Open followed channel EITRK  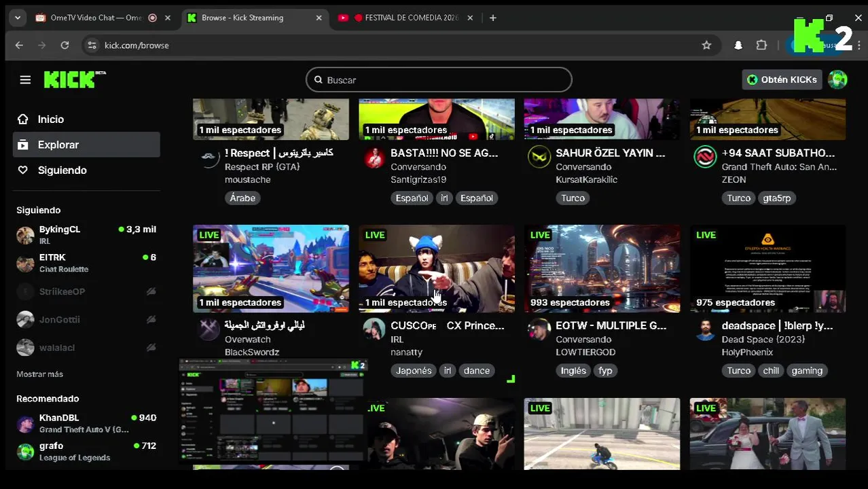click(86, 263)
